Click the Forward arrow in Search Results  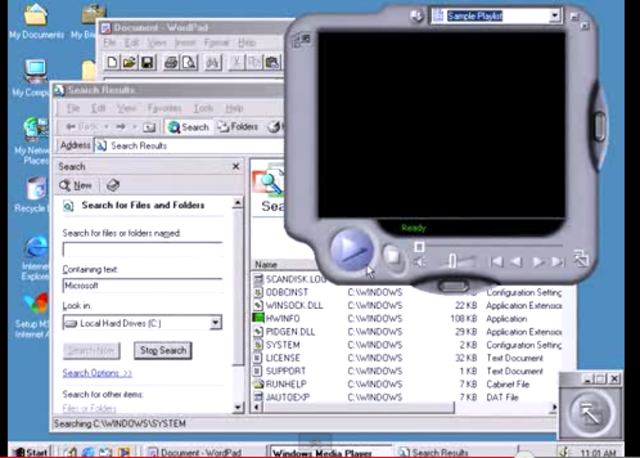pyautogui.click(x=121, y=127)
